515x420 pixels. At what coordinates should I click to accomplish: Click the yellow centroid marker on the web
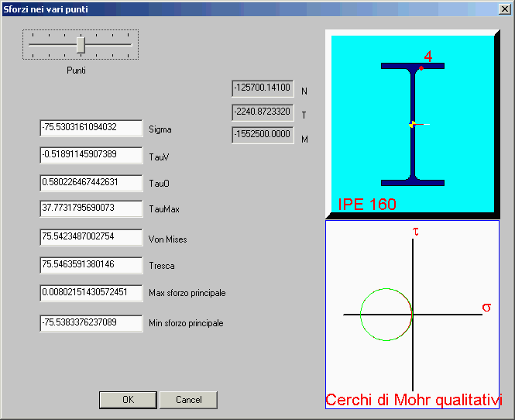412,124
